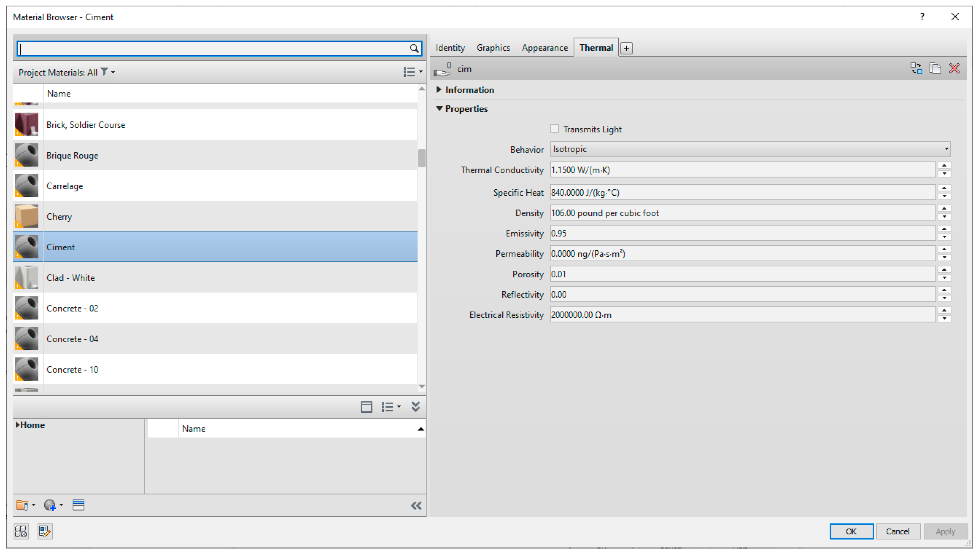Click the Duplicate asset icon
This screenshot has width=980, height=555.
pyautogui.click(x=935, y=68)
